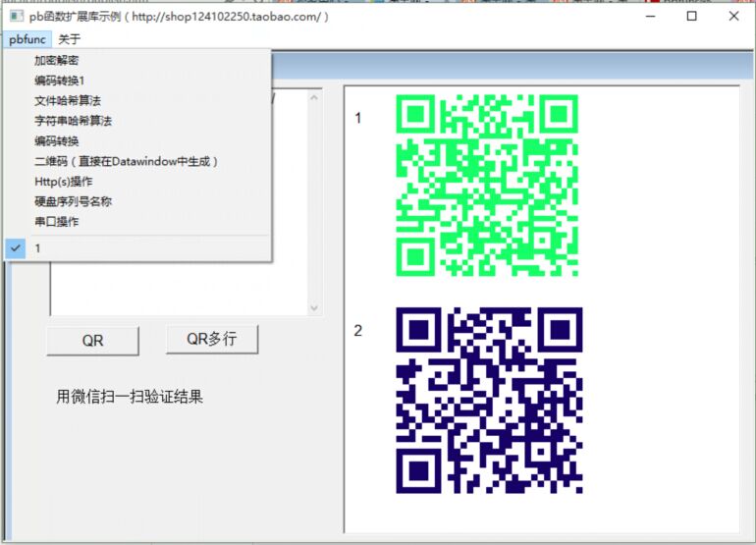Click scroll up arrow of text box
The width and height of the screenshot is (756, 545).
pos(314,97)
